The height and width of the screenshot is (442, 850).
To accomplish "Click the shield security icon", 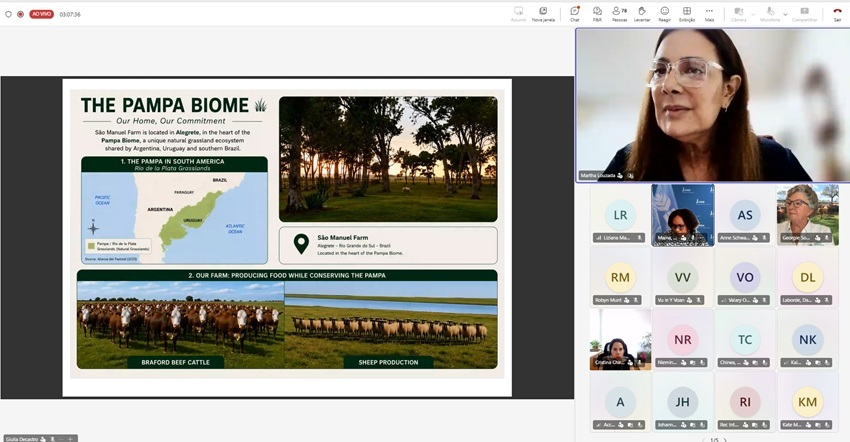I will (x=8, y=14).
